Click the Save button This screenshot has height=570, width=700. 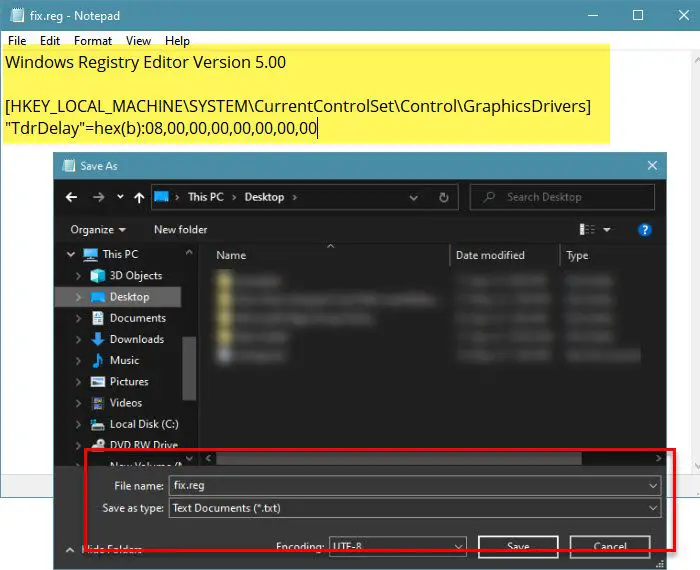coord(518,547)
